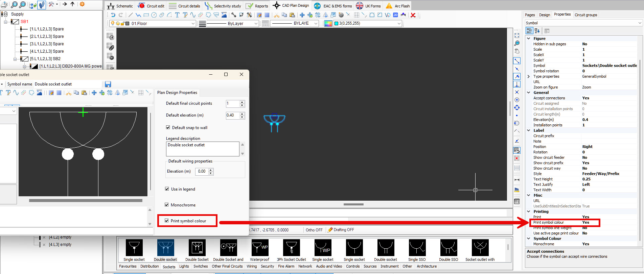644x274 pixels.
Task: Click the Drafting OFF status button
Action: point(341,230)
